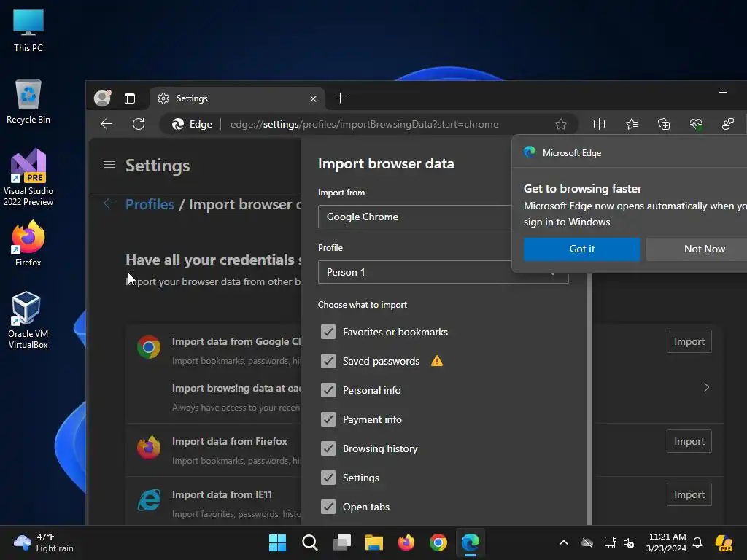Go to Profiles breadcrumb link
Viewport: 747px width, 560px height.
150,204
